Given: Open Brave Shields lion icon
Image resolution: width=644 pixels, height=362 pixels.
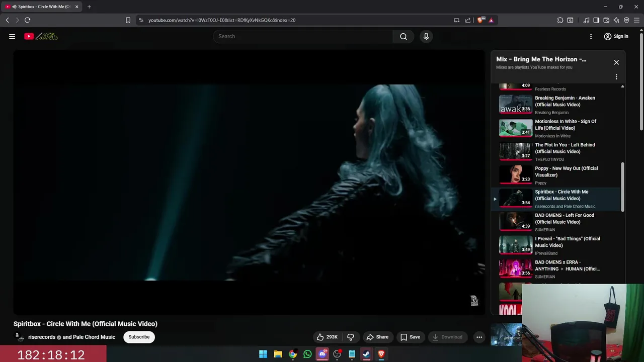Looking at the screenshot, I should click(x=480, y=20).
